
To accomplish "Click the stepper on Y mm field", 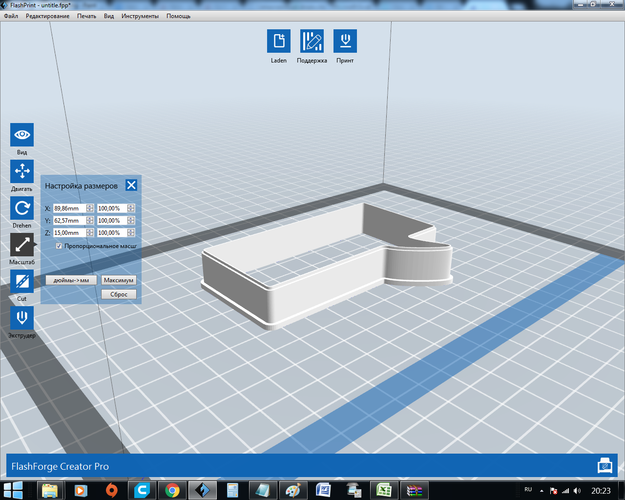I will coord(90,220).
